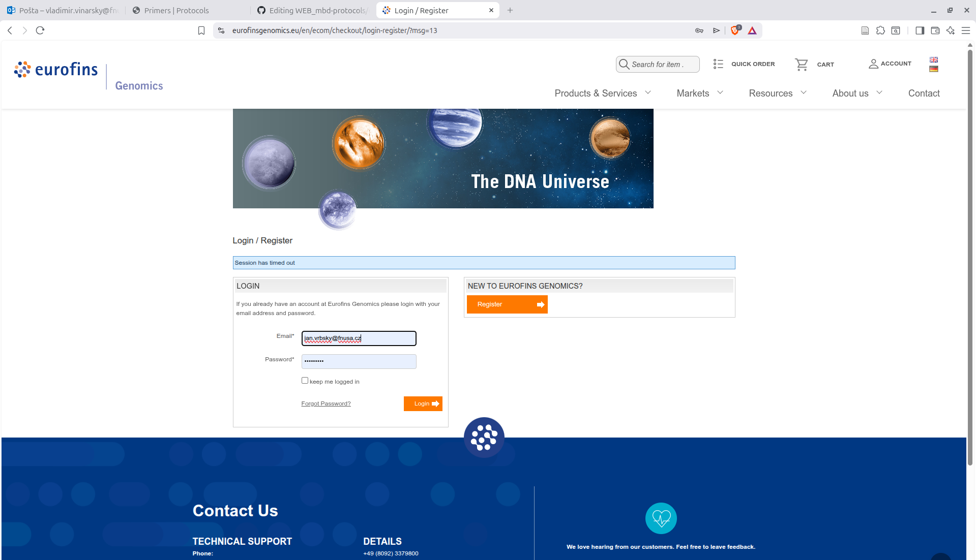Focus the Password input field
976x560 pixels.
pyautogui.click(x=359, y=361)
